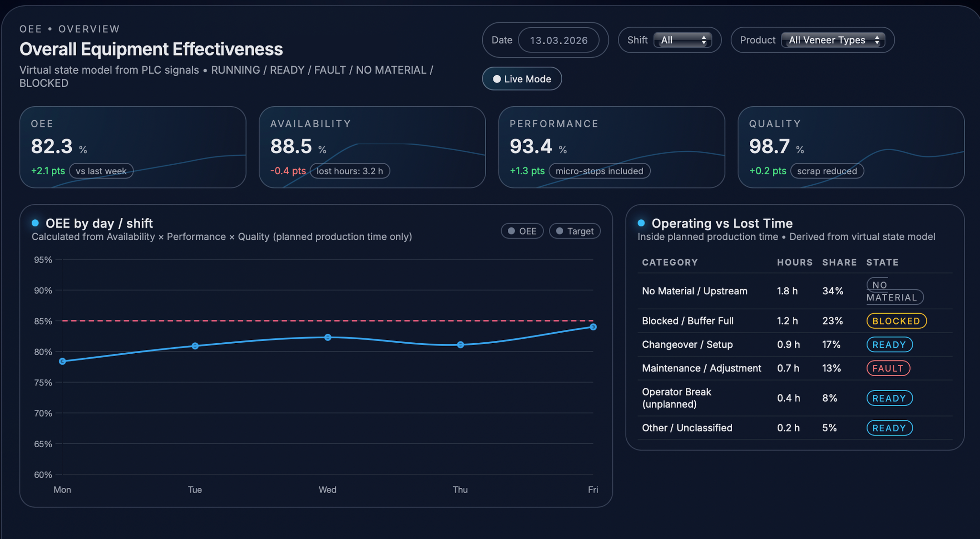Screen dimensions: 980x539
Task: Toggle the OEE legend series
Action: 522,231
